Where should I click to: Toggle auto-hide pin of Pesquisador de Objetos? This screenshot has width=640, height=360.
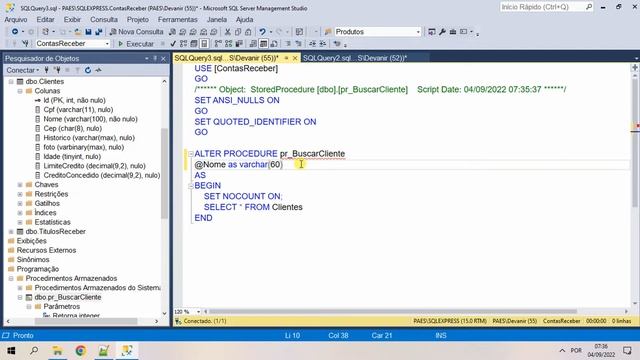click(x=155, y=58)
